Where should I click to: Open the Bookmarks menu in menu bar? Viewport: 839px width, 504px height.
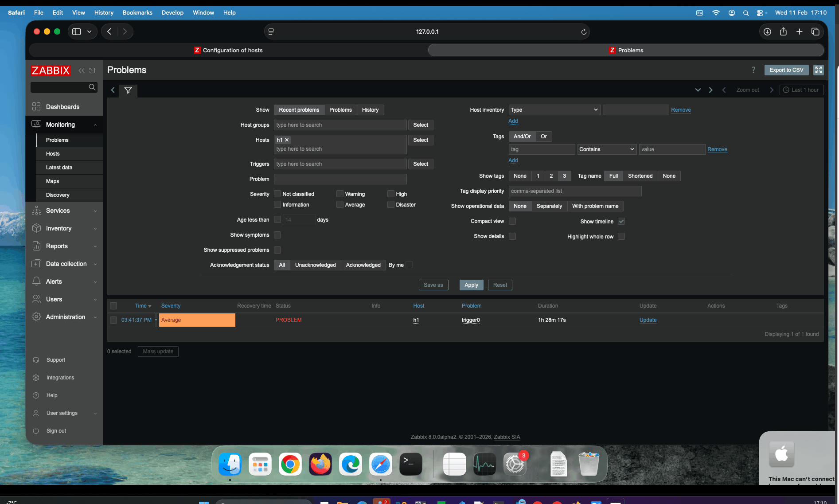click(137, 12)
